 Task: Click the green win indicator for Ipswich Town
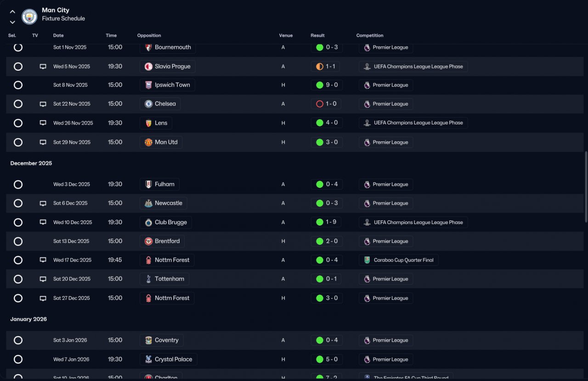[320, 85]
